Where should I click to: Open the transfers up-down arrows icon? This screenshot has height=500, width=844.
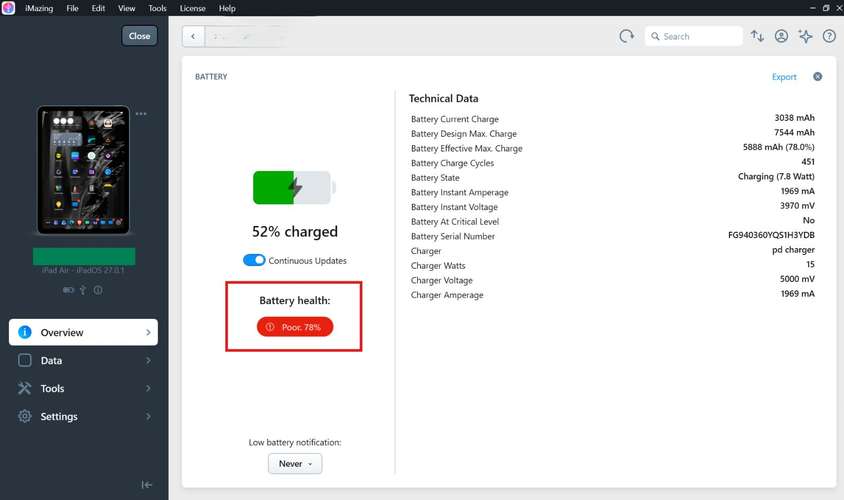(x=757, y=36)
